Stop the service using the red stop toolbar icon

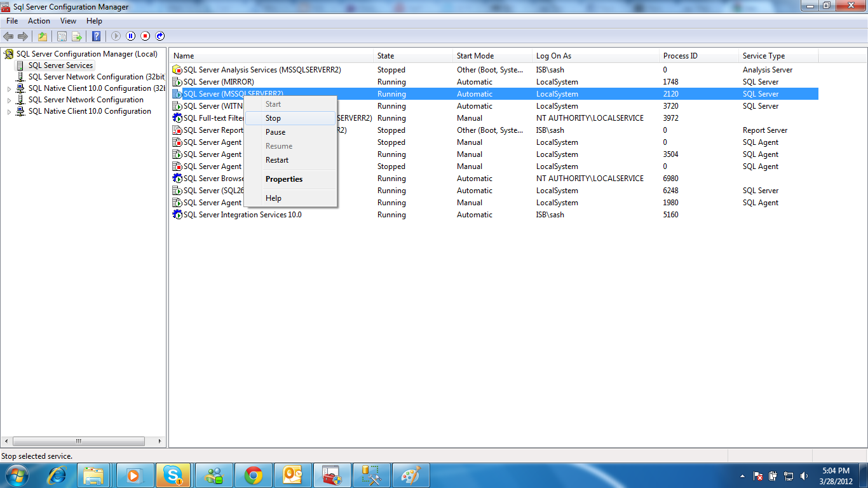click(x=146, y=36)
